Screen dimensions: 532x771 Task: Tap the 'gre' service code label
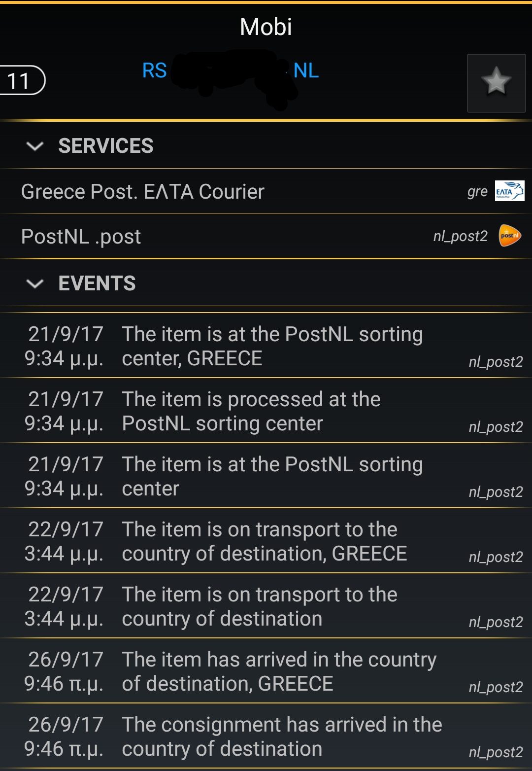[477, 192]
